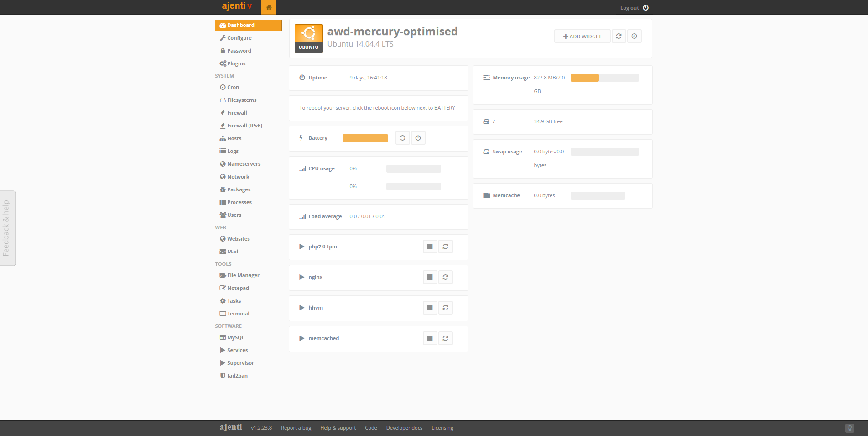Open Help & support footer link
This screenshot has width=868, height=436.
338,428
